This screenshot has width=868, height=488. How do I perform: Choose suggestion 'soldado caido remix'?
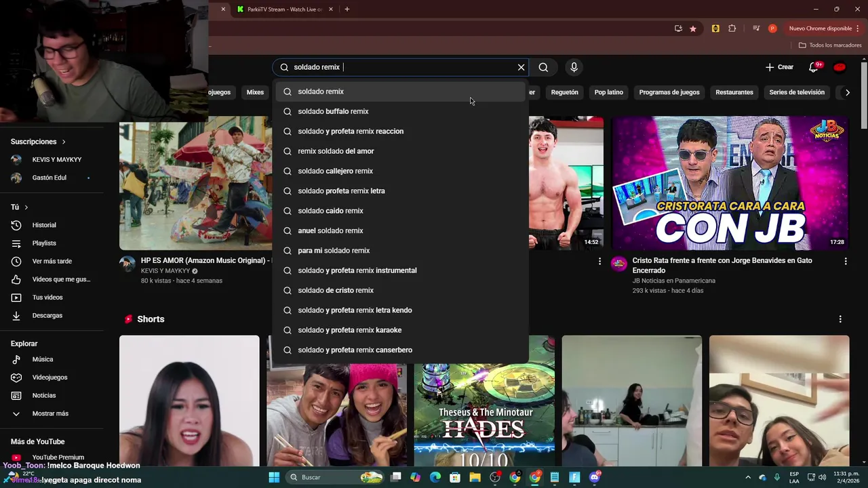point(400,211)
